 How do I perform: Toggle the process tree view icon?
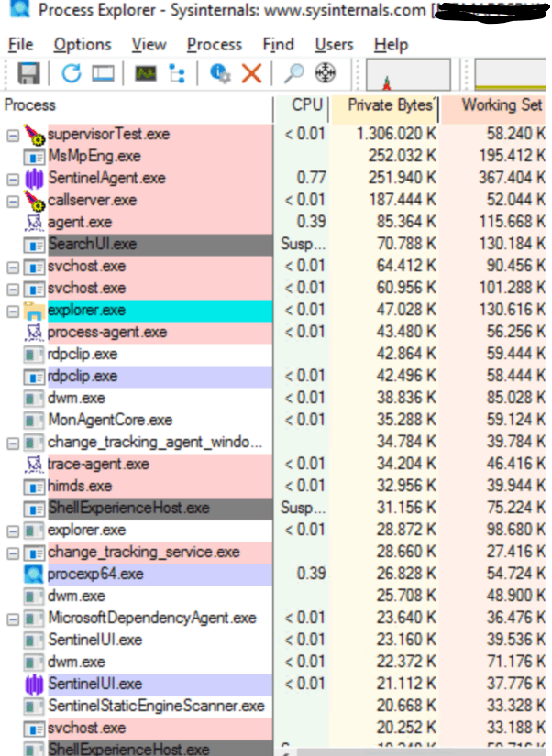(177, 74)
